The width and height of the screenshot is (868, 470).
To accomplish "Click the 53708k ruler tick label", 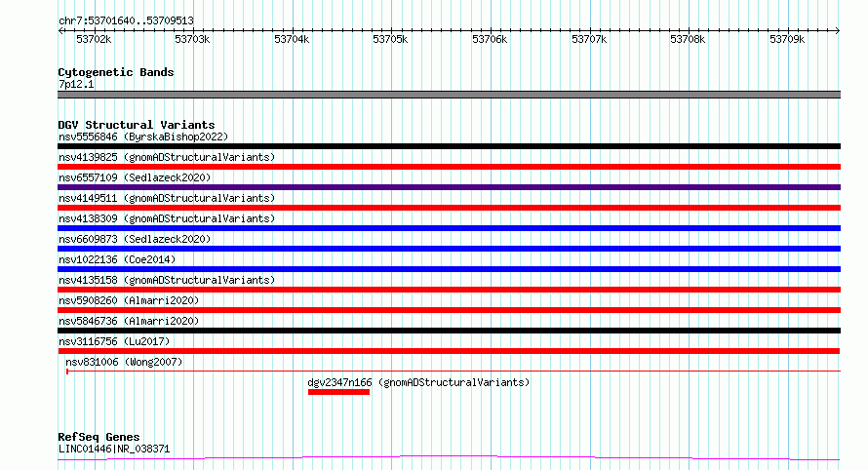I will point(688,40).
